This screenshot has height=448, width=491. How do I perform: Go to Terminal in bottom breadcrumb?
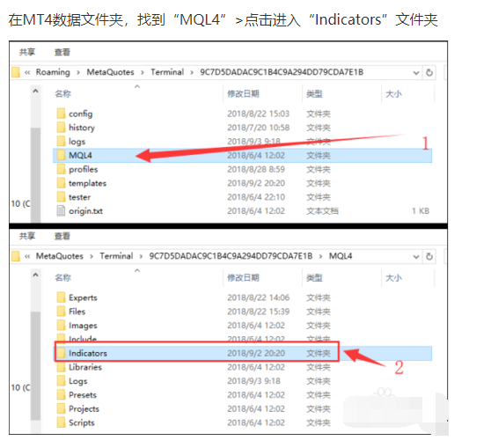click(116, 256)
